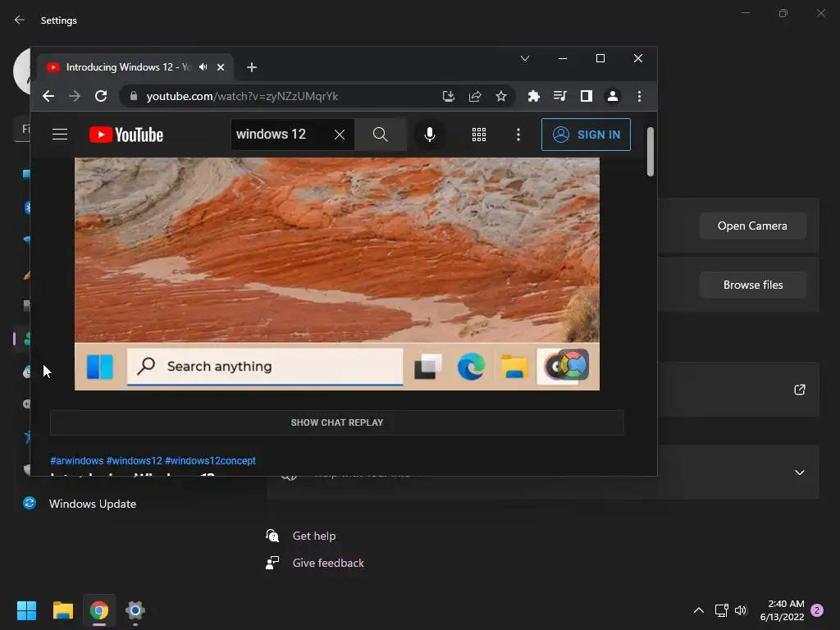Click Settings gear on taskbar
840x630 pixels.
coord(135,610)
